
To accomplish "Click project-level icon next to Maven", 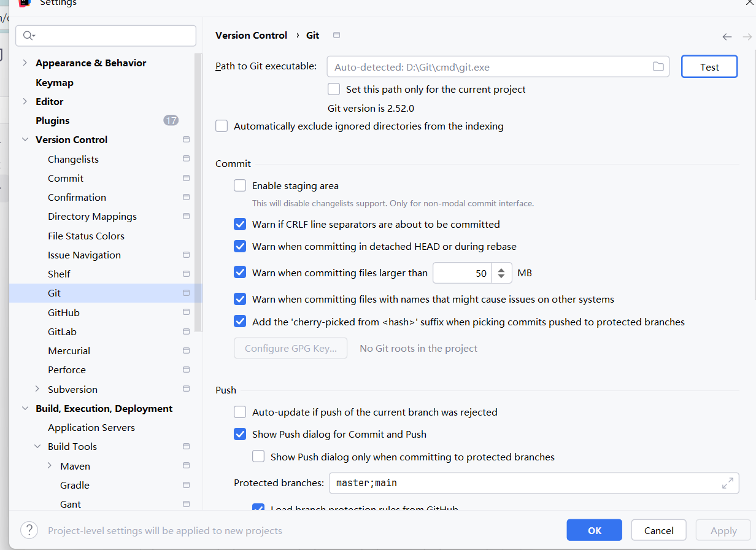I will coord(186,466).
